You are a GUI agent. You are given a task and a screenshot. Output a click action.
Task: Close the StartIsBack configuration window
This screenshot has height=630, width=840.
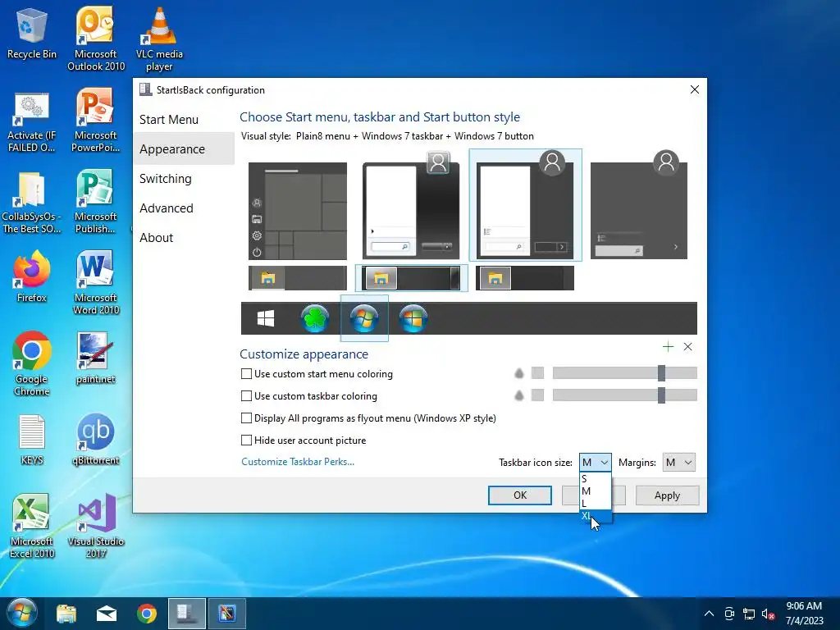(694, 89)
